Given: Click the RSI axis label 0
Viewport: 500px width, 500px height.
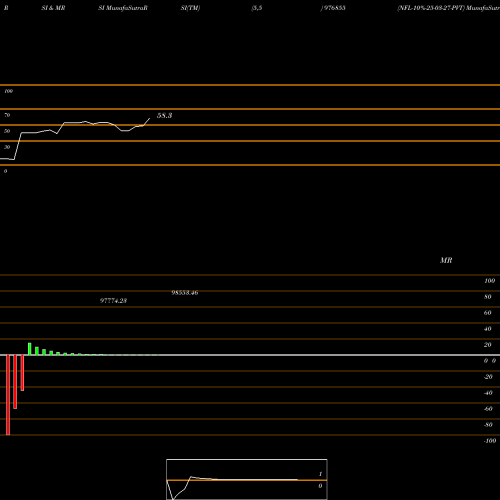Looking at the screenshot, I should click(x=5, y=171).
